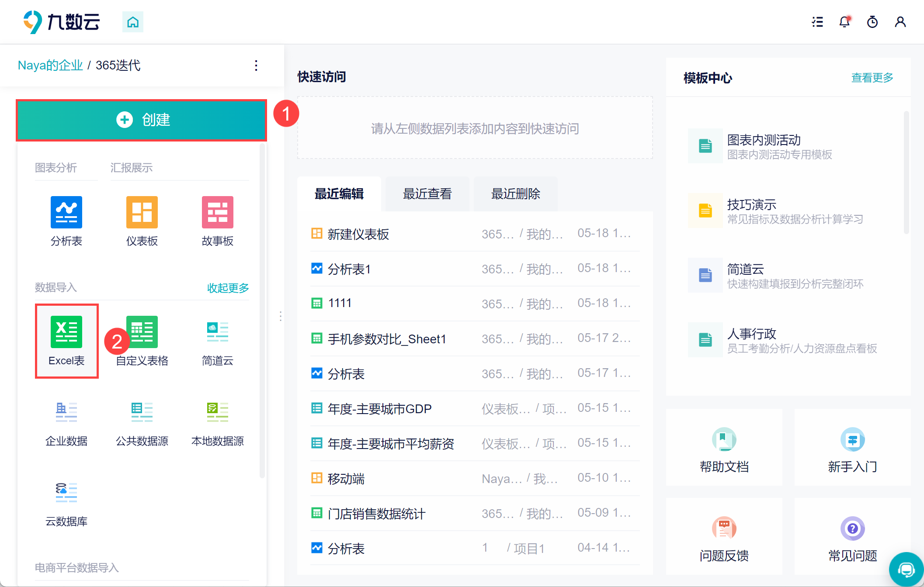Open 查看更多 in template center
Viewport: 924px width, 587px height.
[x=872, y=78]
